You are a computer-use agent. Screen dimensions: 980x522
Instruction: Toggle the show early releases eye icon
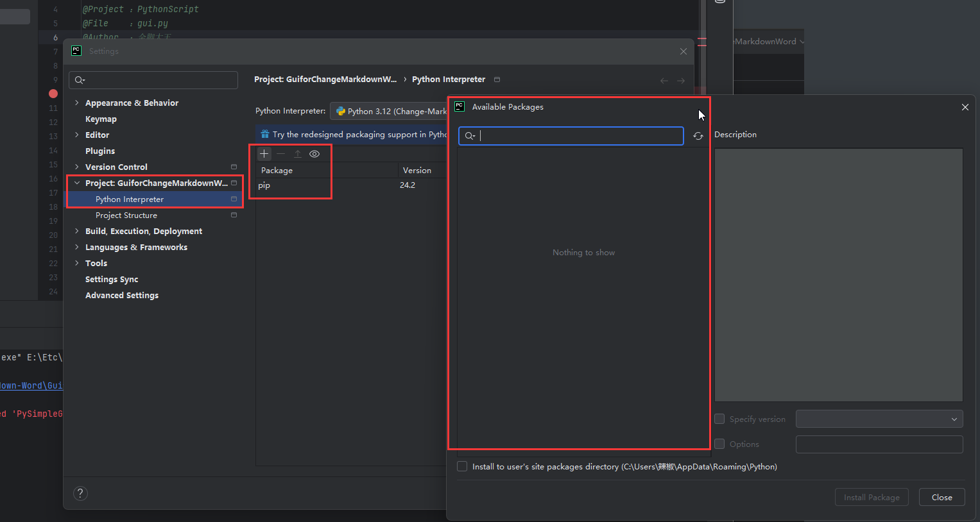tap(314, 154)
